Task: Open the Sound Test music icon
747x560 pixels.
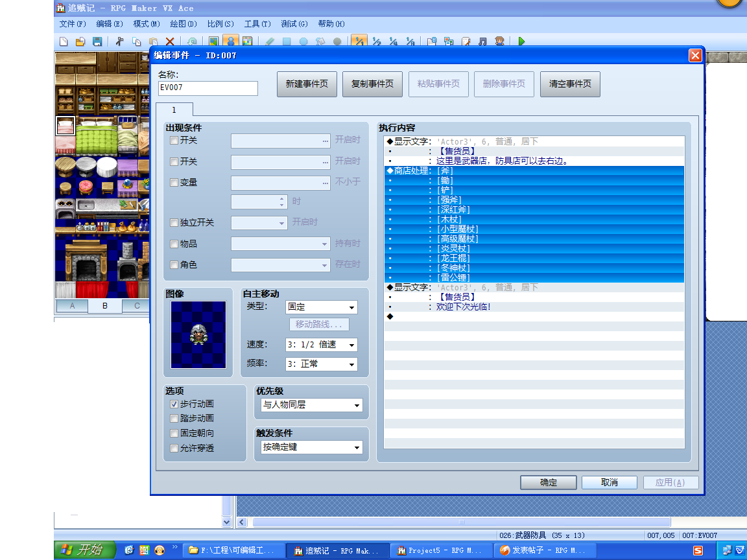Action: (x=482, y=41)
